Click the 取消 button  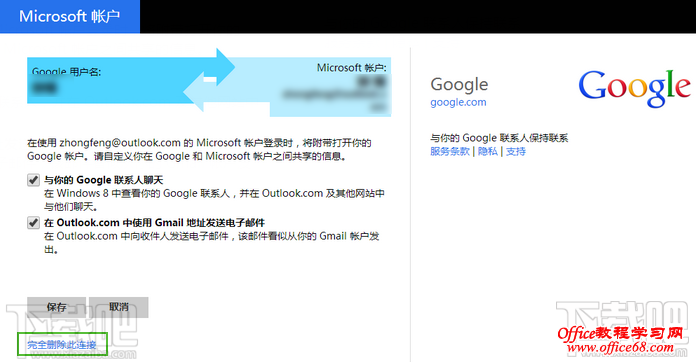(x=119, y=307)
